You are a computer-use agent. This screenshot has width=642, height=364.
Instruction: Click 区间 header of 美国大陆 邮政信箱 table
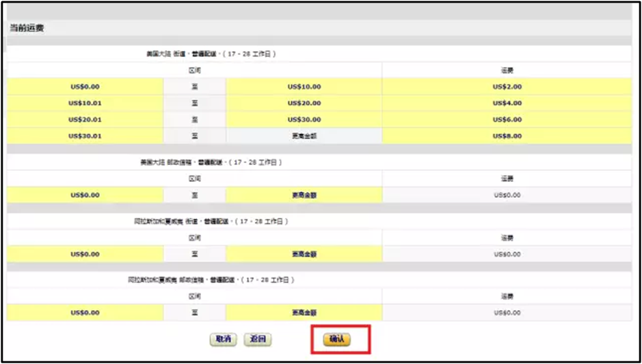(x=194, y=179)
